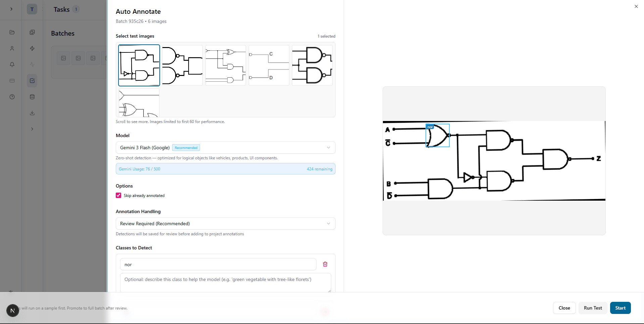Open the help question-mark icon
Screen dimensions: 644x324
tap(12, 96)
